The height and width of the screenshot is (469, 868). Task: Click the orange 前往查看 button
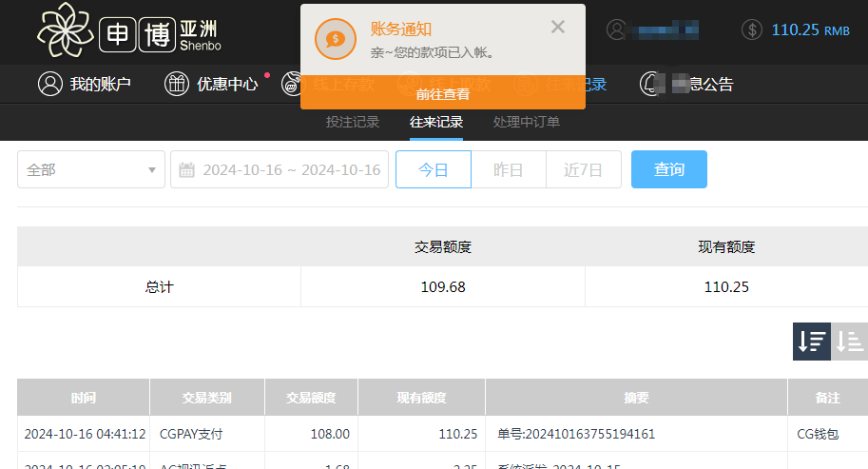pos(442,93)
